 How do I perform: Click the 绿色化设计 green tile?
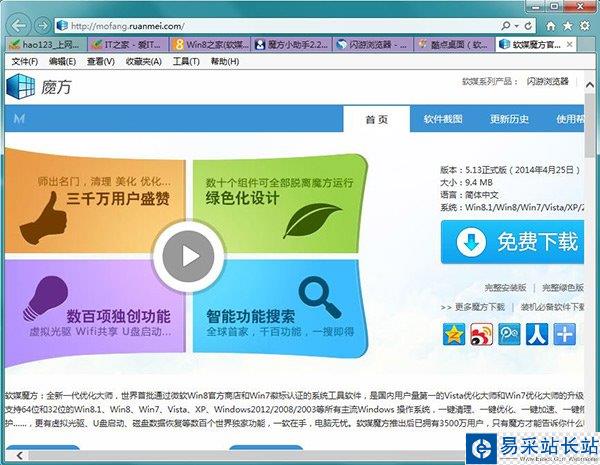(x=279, y=204)
